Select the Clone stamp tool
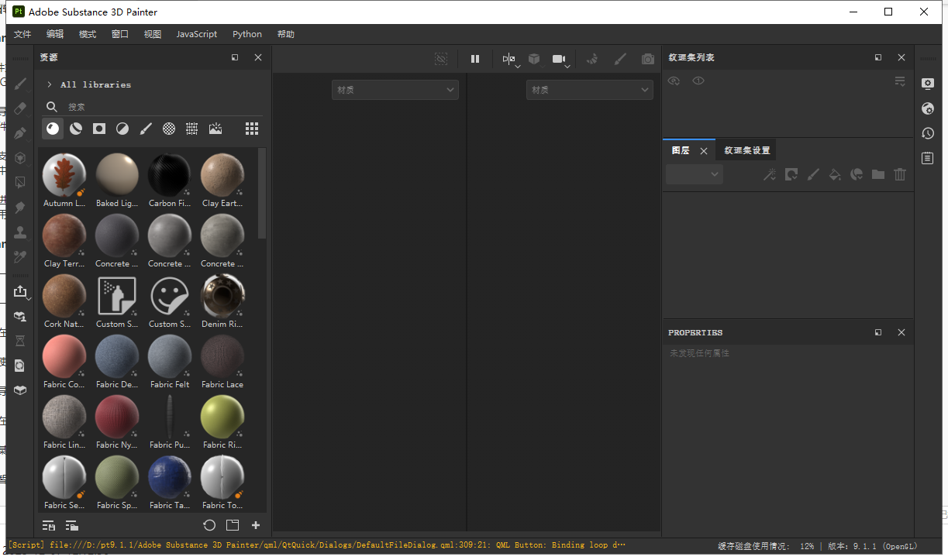Screen dimensions: 948x560 tap(20, 232)
